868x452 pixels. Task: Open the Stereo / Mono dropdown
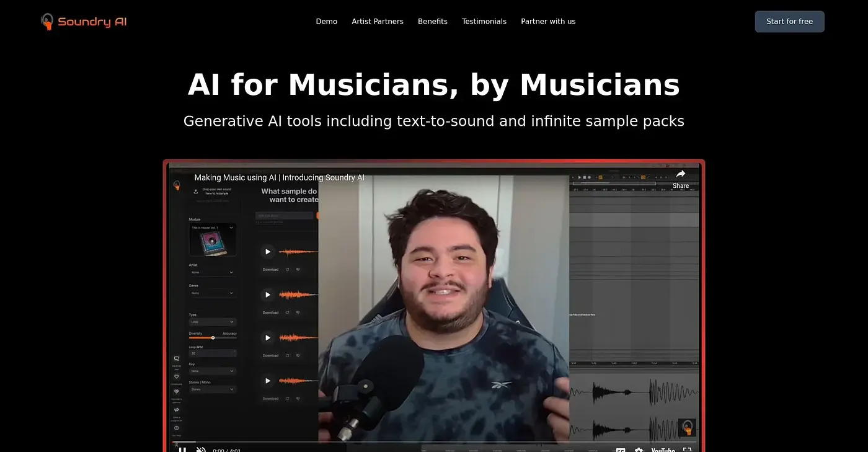(x=212, y=389)
